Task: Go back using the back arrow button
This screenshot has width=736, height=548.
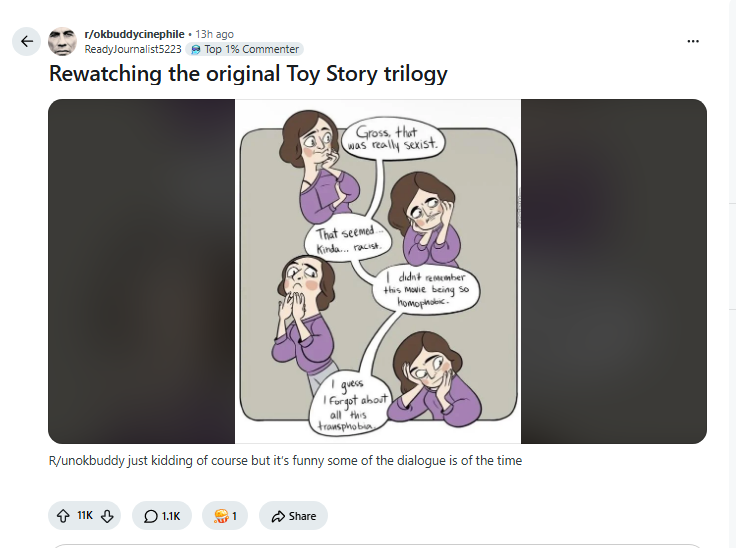Action: [x=26, y=41]
